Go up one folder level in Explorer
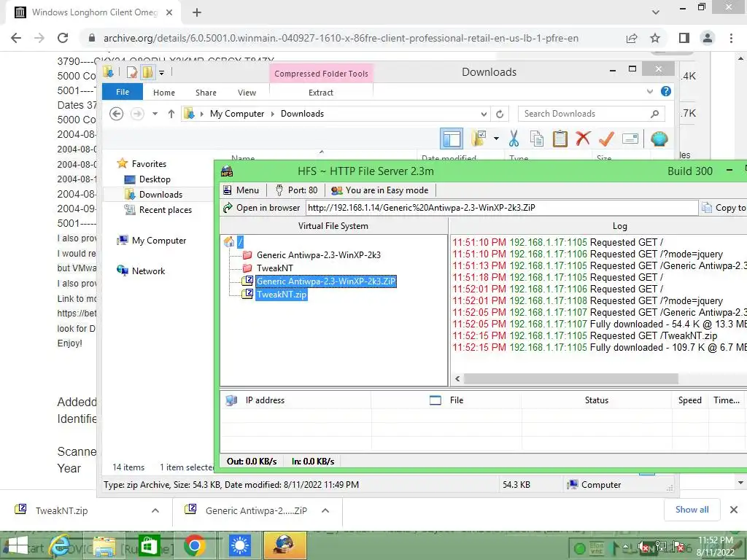 (x=171, y=114)
